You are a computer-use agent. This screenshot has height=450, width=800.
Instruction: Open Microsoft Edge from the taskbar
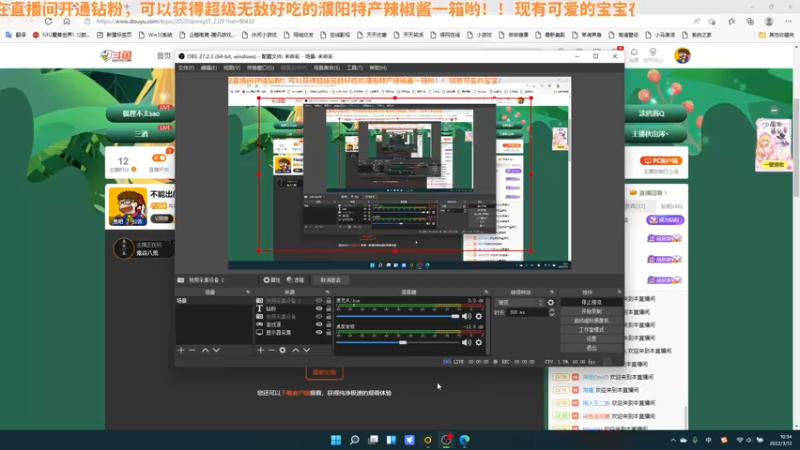coord(465,440)
